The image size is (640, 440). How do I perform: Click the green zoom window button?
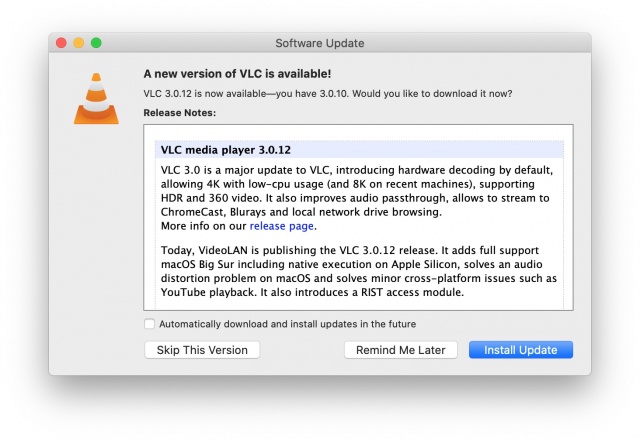(x=96, y=43)
